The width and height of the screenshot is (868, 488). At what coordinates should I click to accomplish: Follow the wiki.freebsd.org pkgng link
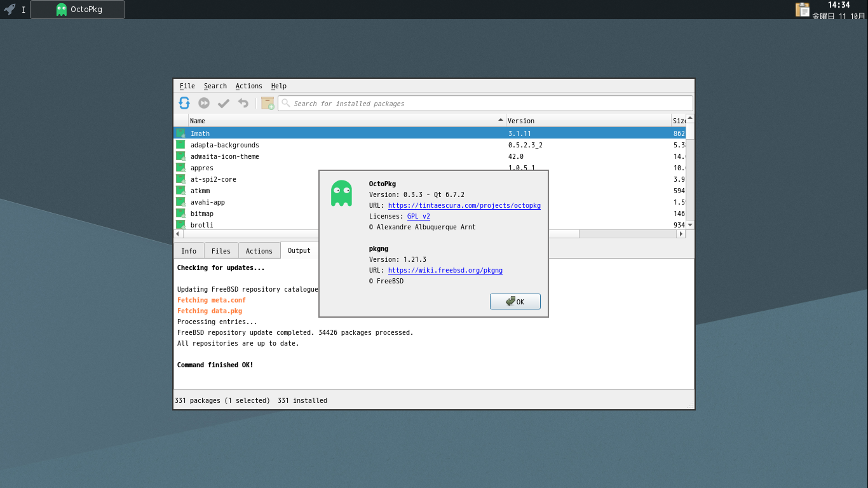(445, 270)
